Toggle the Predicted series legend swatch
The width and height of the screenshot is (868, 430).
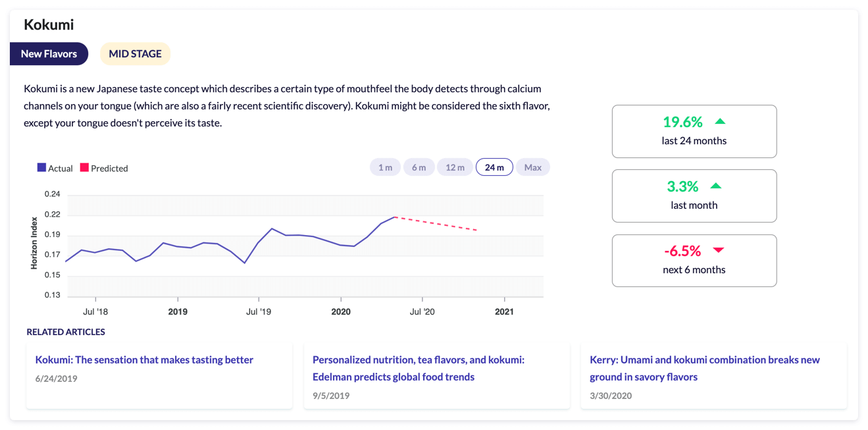84,168
